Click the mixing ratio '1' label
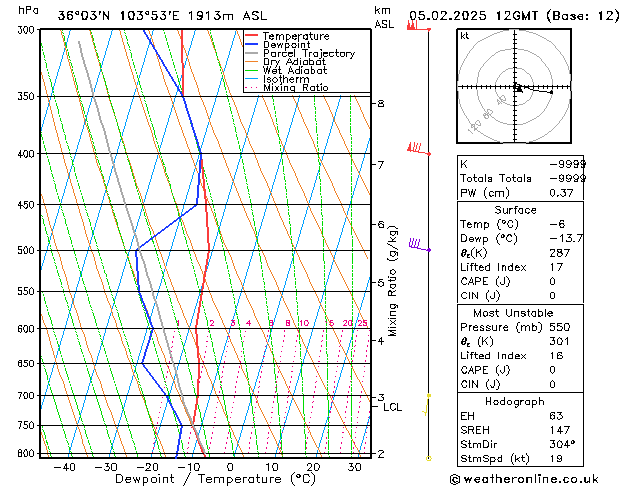The width and height of the screenshot is (629, 486). [x=178, y=323]
